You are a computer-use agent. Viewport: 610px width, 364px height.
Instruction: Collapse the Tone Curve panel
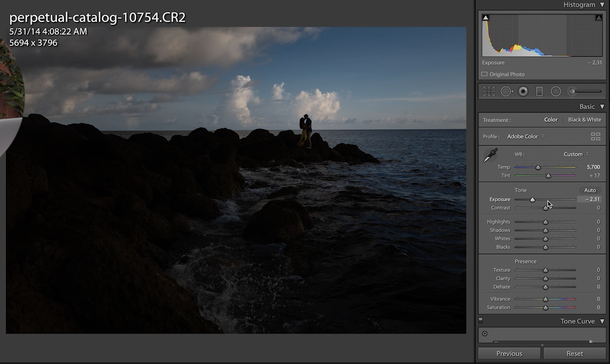pyautogui.click(x=602, y=321)
